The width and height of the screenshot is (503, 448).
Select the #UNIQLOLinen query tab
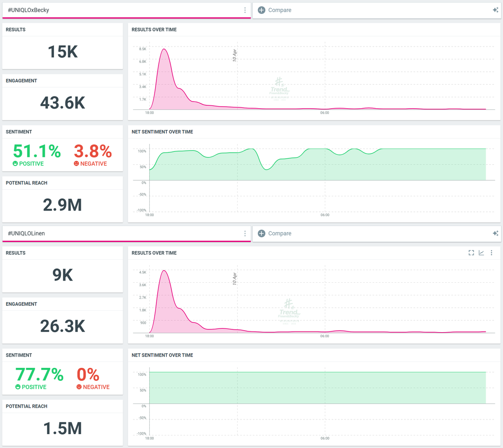tap(127, 234)
